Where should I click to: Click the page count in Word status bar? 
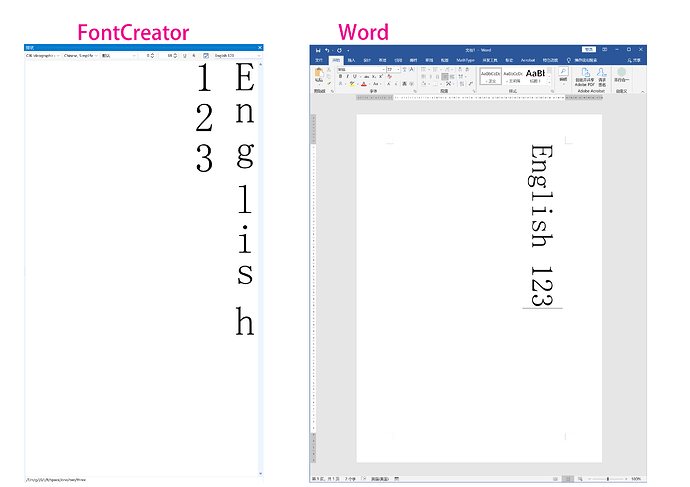(326, 479)
